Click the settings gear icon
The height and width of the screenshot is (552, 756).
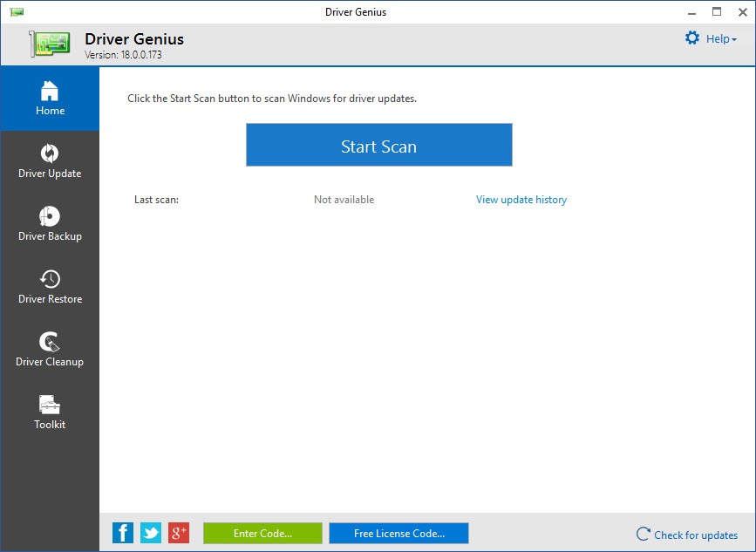click(x=692, y=38)
